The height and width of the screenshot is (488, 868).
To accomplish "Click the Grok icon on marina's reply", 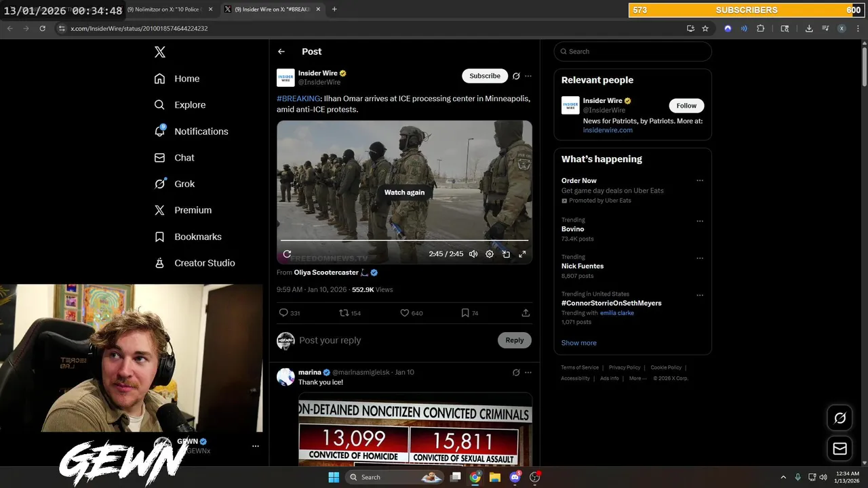I will click(x=516, y=372).
